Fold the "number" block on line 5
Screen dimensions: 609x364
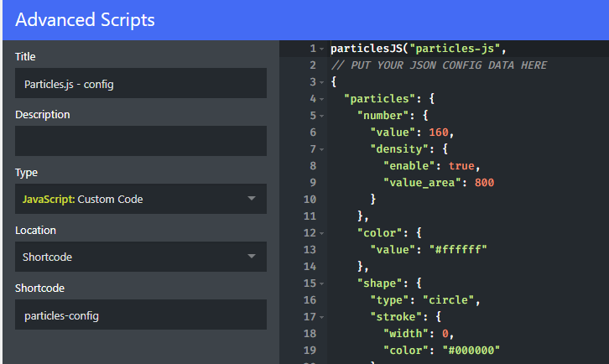[x=321, y=116]
